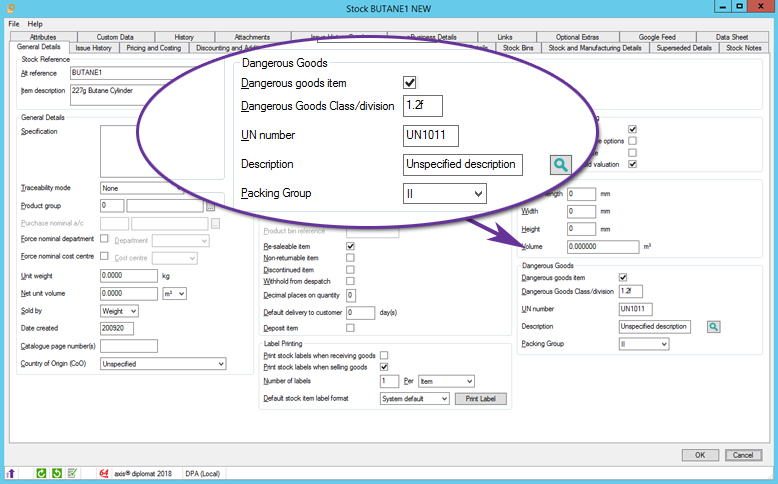Switch to the Attributes tab
This screenshot has width=778, height=484.
click(43, 37)
